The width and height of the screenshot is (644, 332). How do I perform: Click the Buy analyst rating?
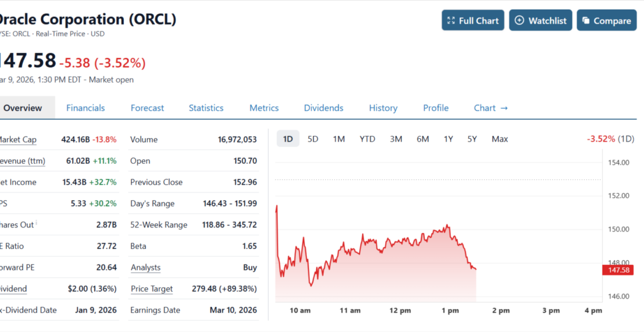[250, 268]
